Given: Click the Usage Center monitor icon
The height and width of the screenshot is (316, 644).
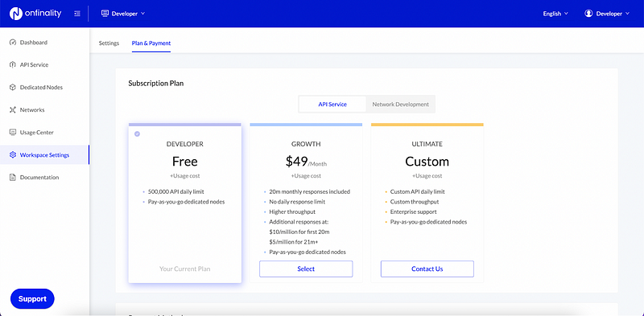Looking at the screenshot, I should tap(12, 133).
